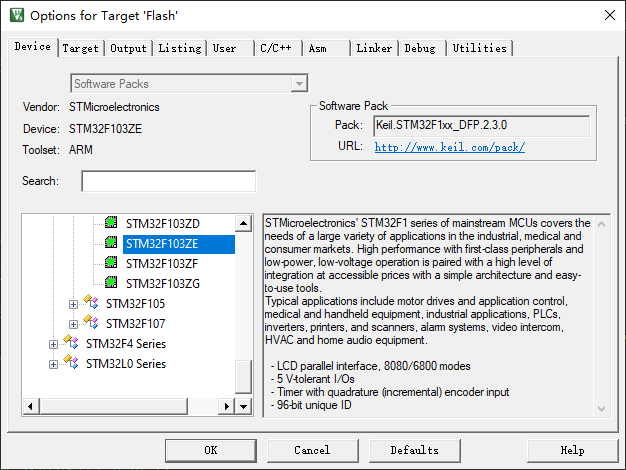Switch to the Linker tab
The image size is (626, 470).
374,48
